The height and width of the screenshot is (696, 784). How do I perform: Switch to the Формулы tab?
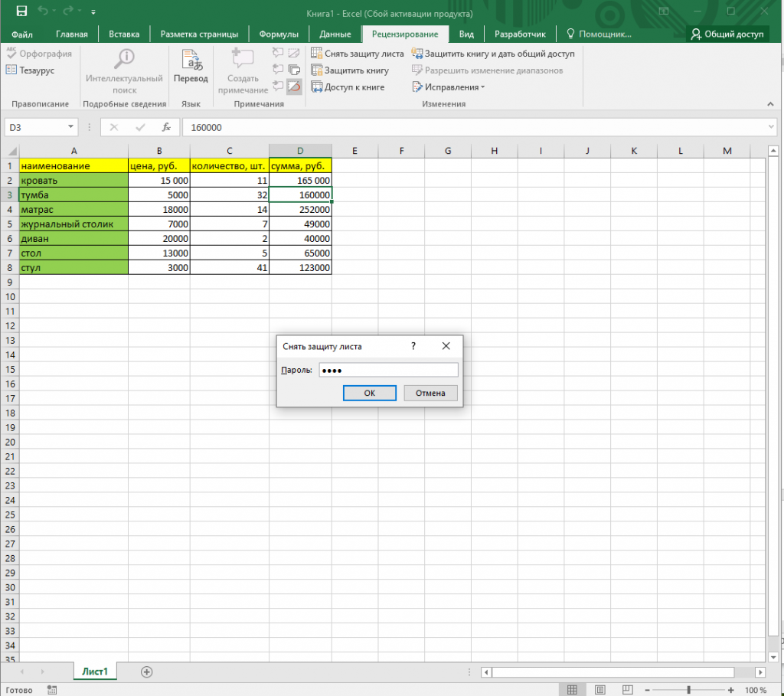(x=279, y=34)
